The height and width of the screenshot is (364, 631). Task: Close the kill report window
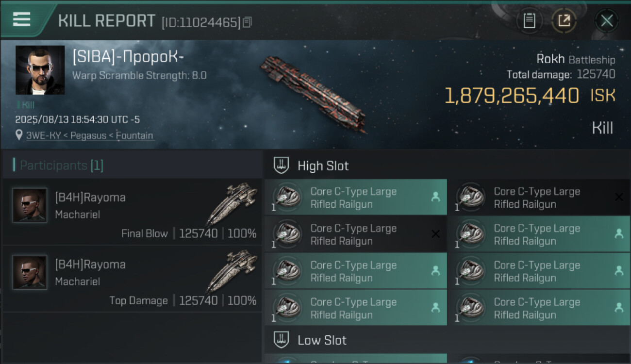click(607, 21)
